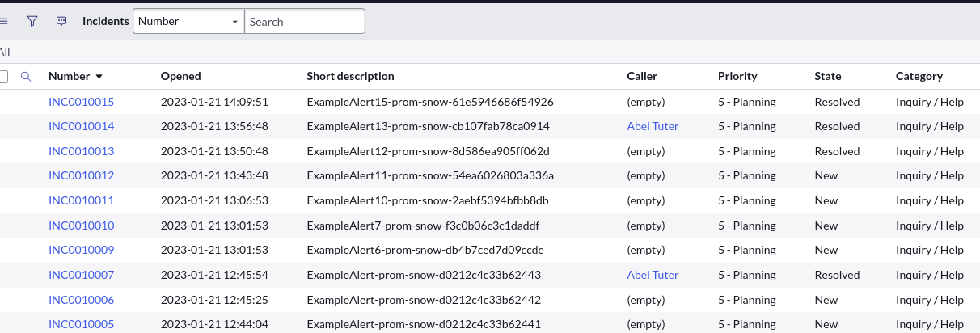Viewport: 980px width, 333px height.
Task: Open incident INC0010015
Action: click(81, 102)
